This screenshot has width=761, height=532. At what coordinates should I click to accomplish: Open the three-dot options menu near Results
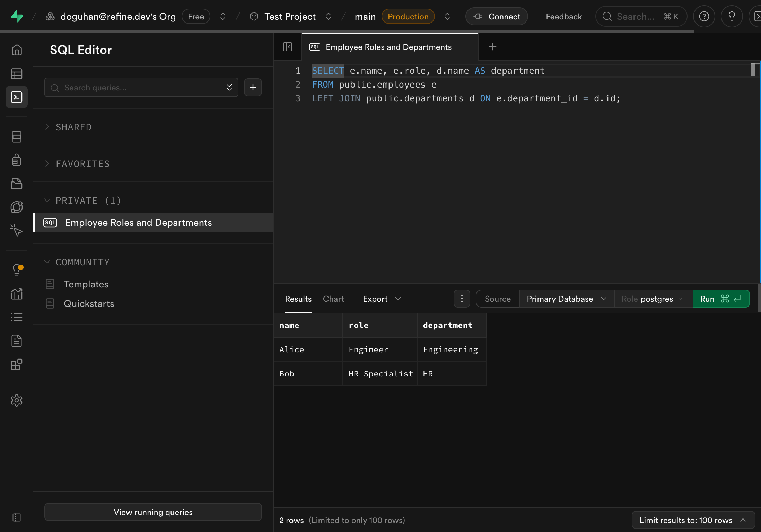[462, 299]
